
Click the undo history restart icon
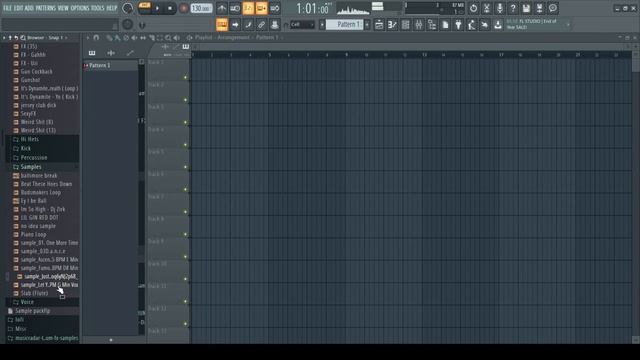(473, 8)
